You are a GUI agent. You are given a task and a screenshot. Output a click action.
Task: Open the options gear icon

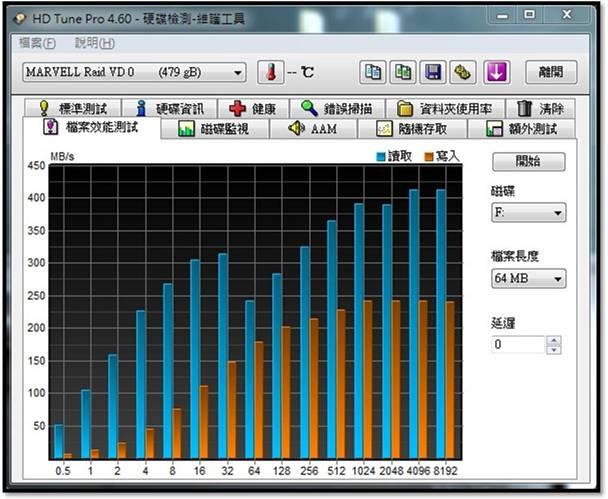pyautogui.click(x=462, y=73)
